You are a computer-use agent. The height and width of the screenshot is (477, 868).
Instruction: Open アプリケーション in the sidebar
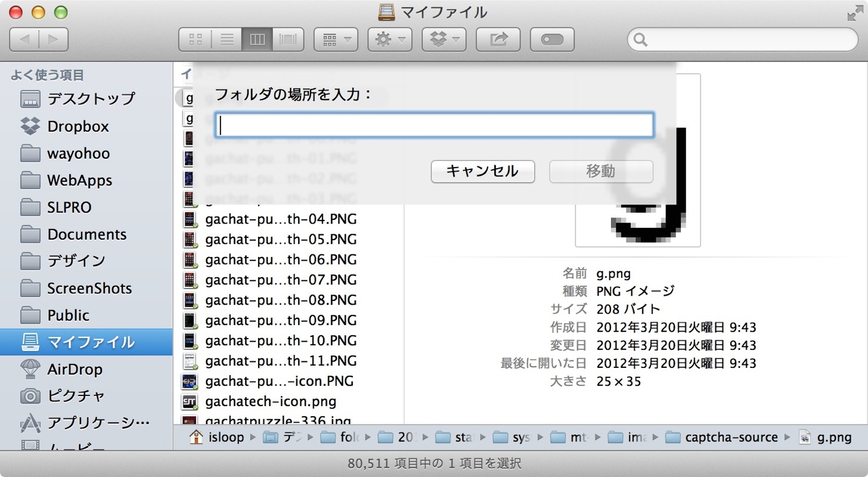point(86,423)
